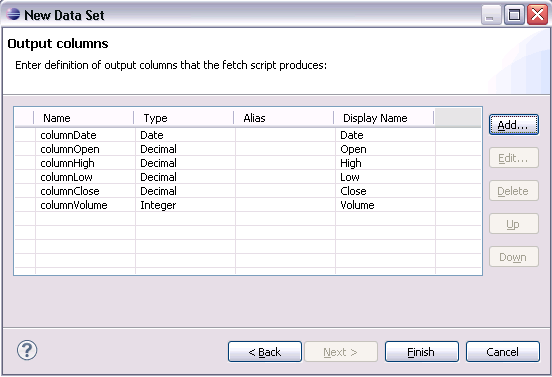Select the columnDate row name
Viewport: 552px width, 377px height.
(68, 135)
